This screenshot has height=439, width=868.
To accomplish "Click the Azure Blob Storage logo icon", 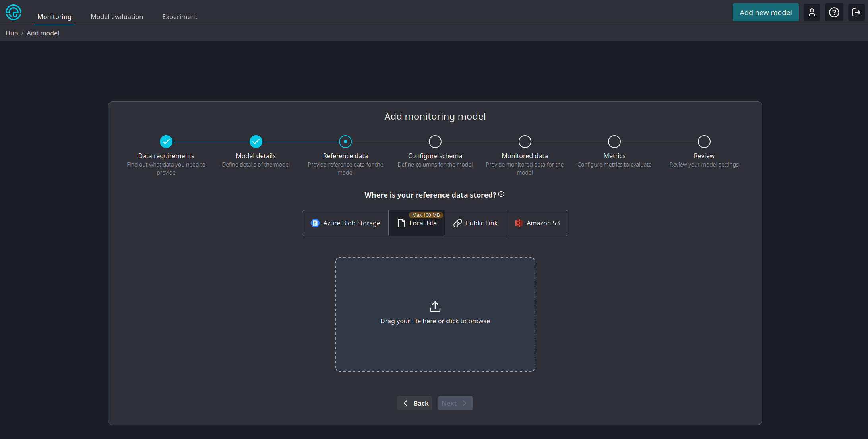I will pyautogui.click(x=315, y=223).
